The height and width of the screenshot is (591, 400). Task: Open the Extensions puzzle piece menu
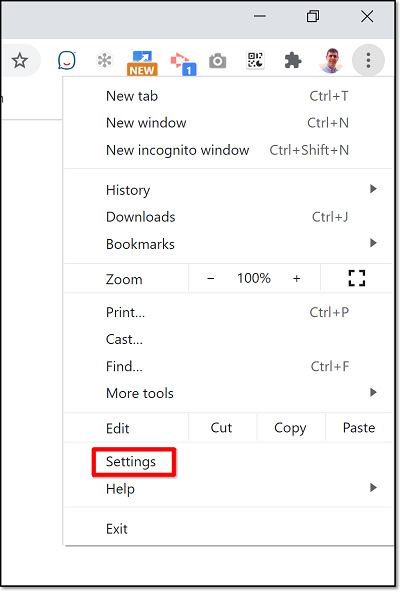click(293, 60)
